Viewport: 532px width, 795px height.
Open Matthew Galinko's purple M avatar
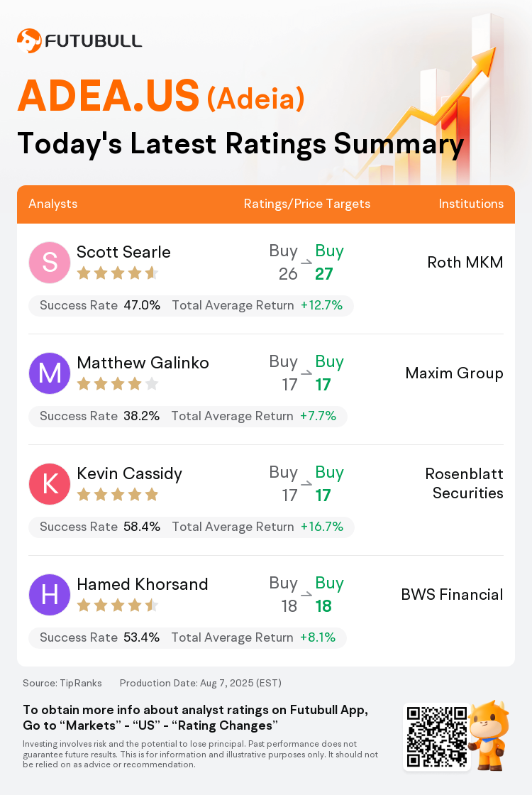tap(50, 373)
